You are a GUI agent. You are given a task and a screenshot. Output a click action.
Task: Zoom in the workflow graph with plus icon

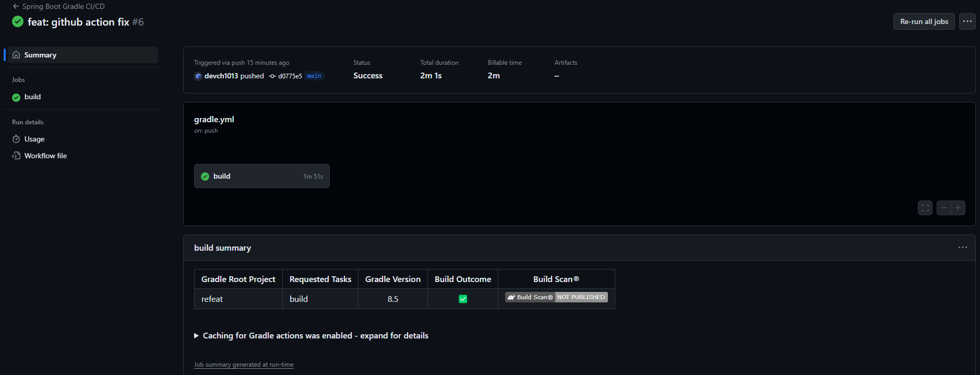[x=958, y=208]
